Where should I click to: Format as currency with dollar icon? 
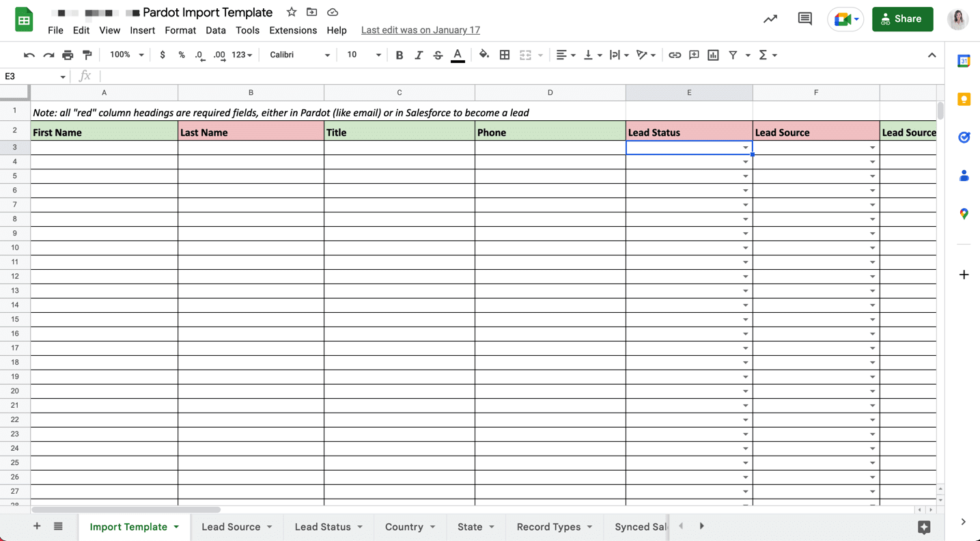[x=163, y=55]
